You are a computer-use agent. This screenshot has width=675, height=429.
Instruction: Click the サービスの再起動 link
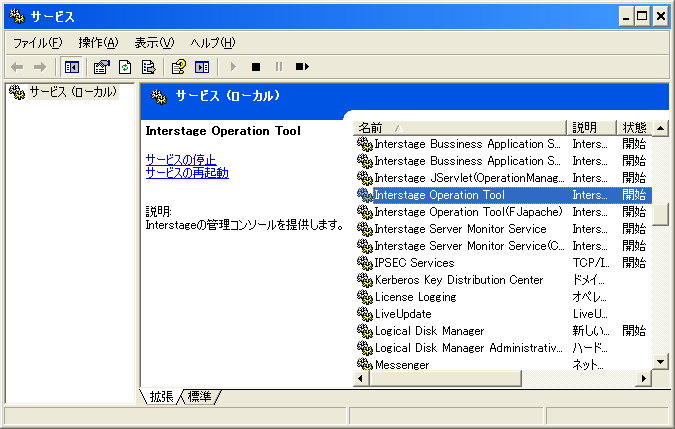[187, 173]
